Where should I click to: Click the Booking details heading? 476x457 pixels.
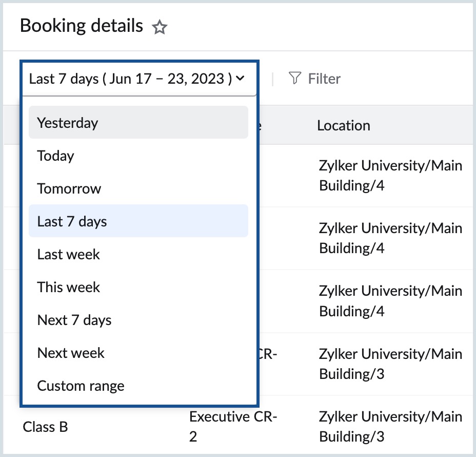click(x=81, y=25)
